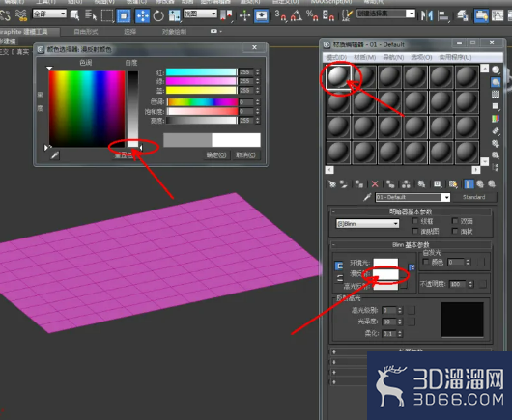This screenshot has width=512, height=420.
Task: Click the Align tool icon
Action: click(x=443, y=15)
